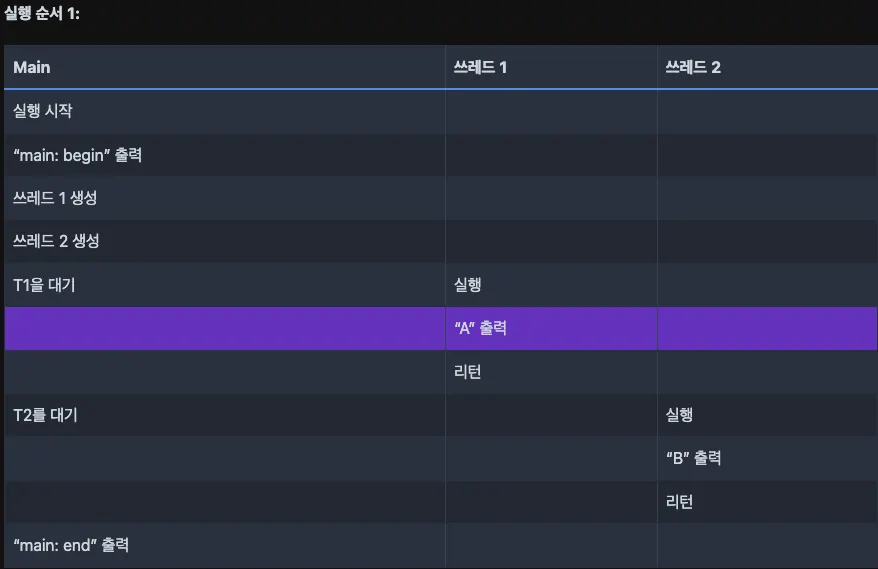878x569 pixels.
Task: Click the "B" 출력 cell
Action: (767, 458)
